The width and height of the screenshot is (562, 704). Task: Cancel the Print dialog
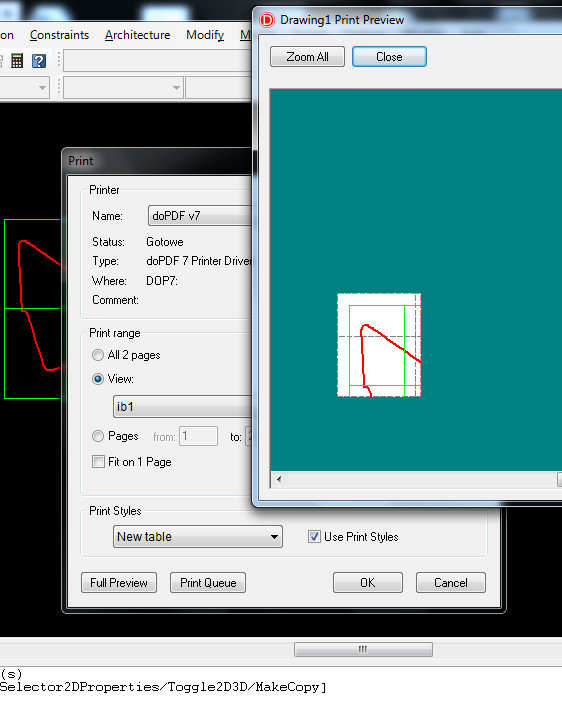point(451,583)
